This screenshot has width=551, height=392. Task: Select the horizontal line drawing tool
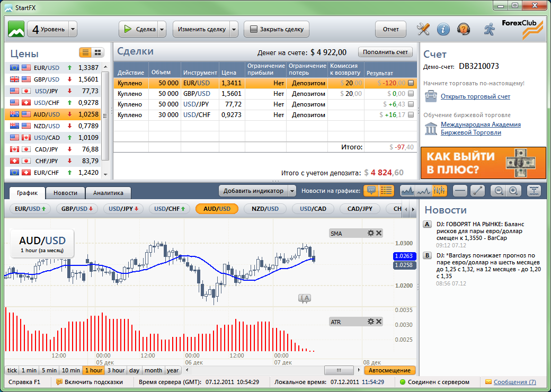click(461, 191)
